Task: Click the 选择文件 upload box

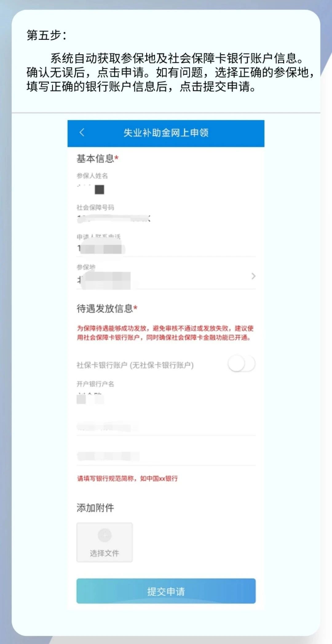Action: [x=105, y=543]
